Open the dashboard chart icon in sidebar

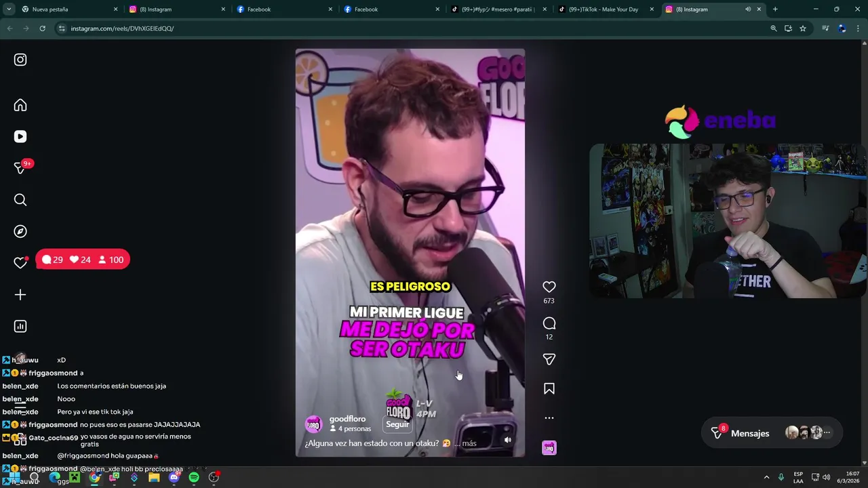point(20,326)
